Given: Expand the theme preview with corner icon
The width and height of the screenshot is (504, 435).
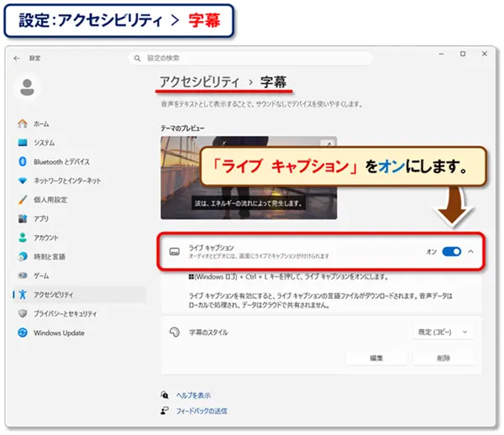Looking at the screenshot, I should click(x=328, y=144).
